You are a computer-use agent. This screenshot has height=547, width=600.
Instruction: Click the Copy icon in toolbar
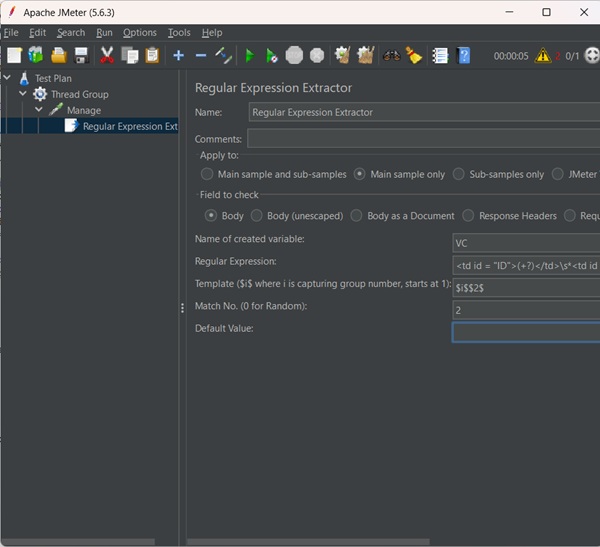130,56
